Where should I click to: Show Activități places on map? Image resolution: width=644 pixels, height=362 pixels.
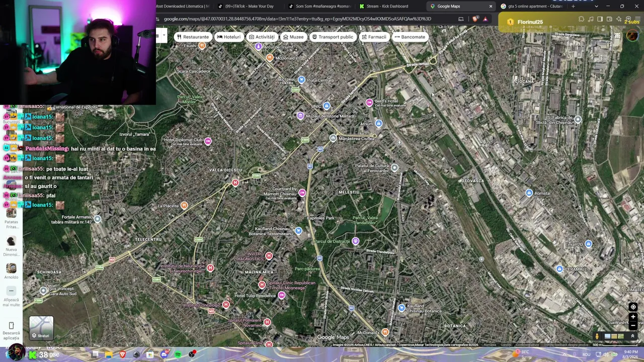(261, 37)
